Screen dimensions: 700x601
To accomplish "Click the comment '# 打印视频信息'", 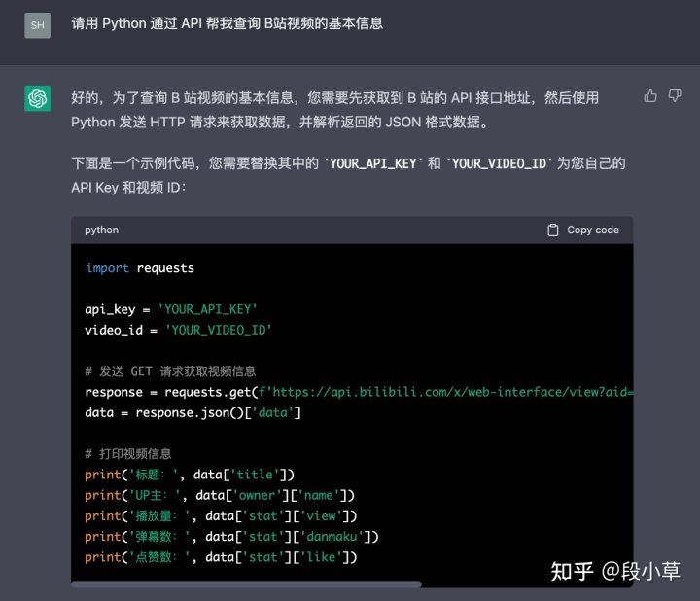I will 128,453.
